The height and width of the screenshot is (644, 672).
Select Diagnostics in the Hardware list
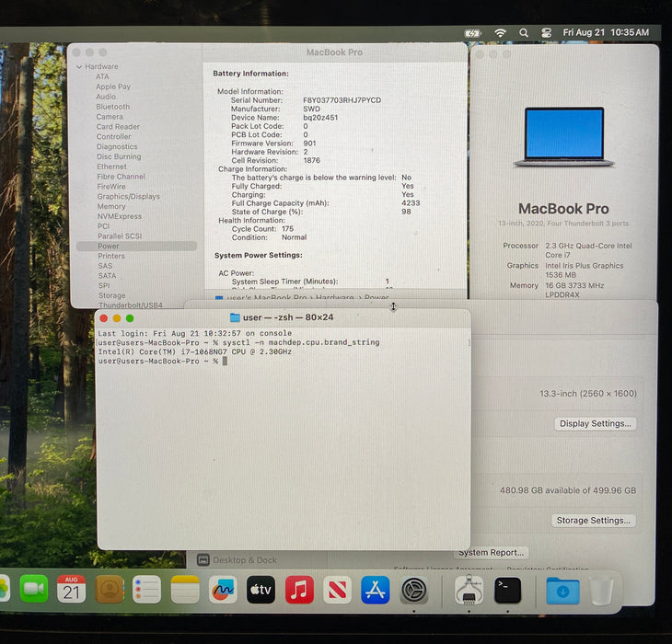(x=117, y=146)
